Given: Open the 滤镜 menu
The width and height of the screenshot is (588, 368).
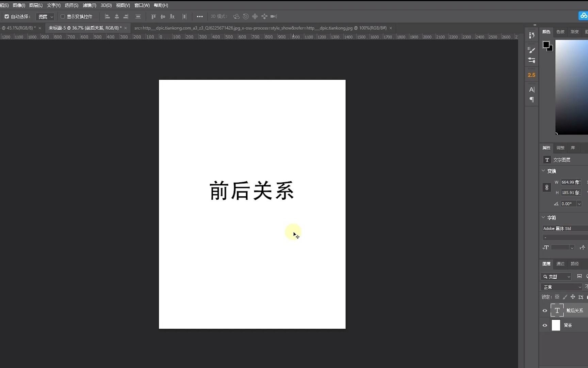Looking at the screenshot, I should pos(89,5).
